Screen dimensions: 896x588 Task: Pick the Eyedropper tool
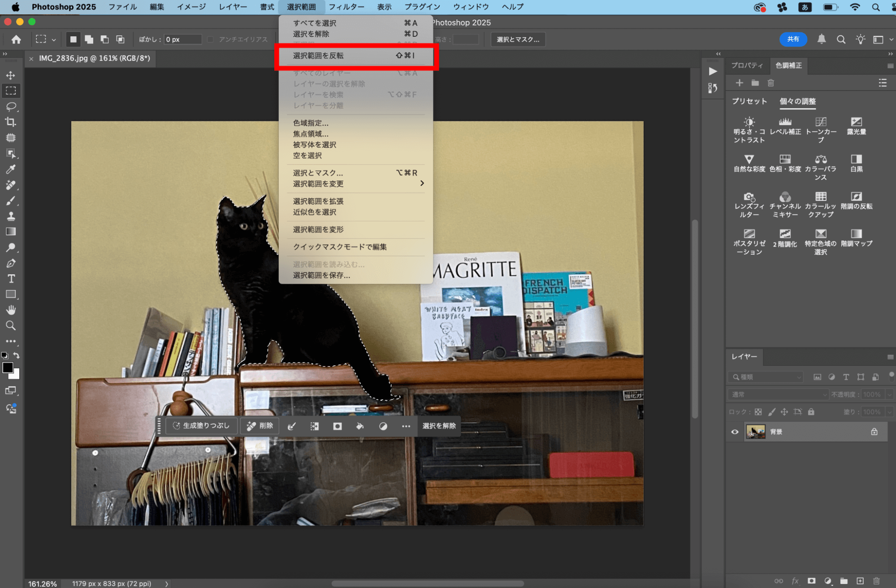coord(11,169)
